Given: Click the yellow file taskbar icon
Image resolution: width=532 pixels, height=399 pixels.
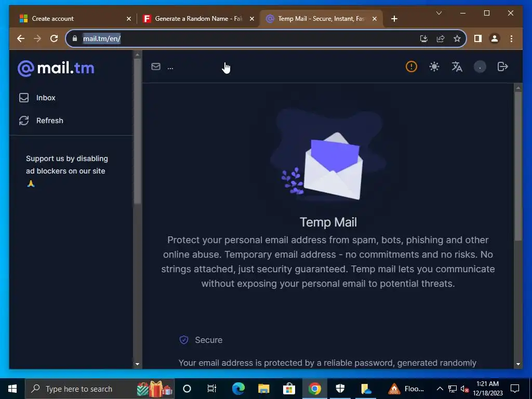Looking at the screenshot, I should tap(366, 389).
